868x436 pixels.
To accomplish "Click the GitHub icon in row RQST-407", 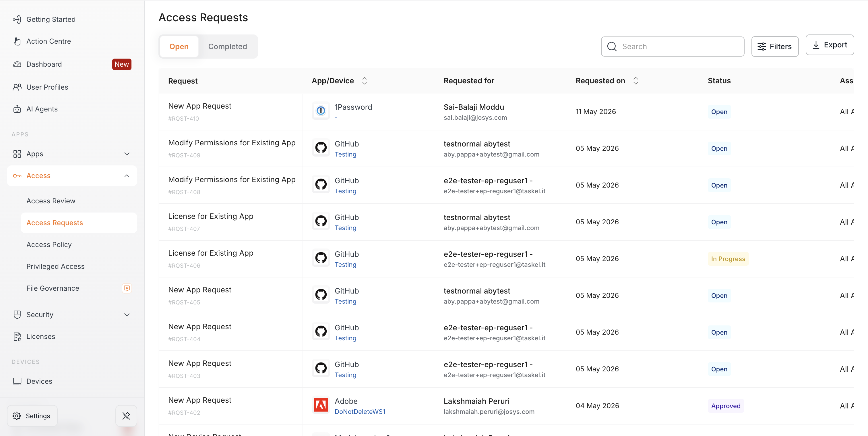I will pyautogui.click(x=321, y=221).
